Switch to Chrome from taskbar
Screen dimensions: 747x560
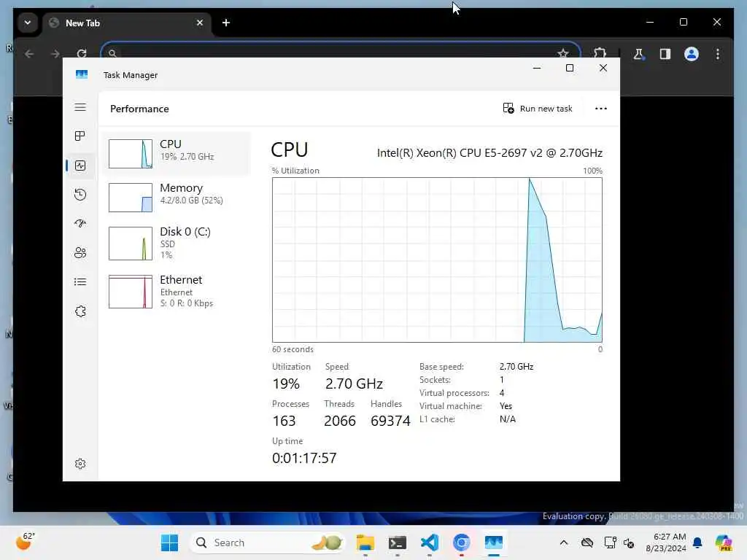point(461,542)
